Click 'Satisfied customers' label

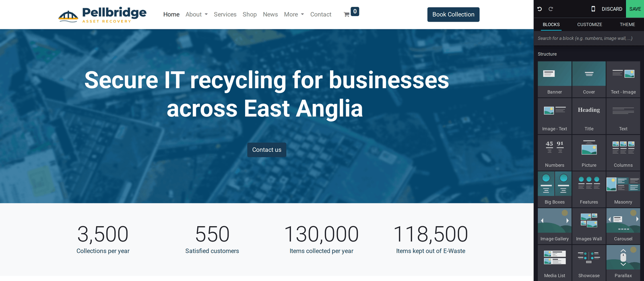click(212, 251)
